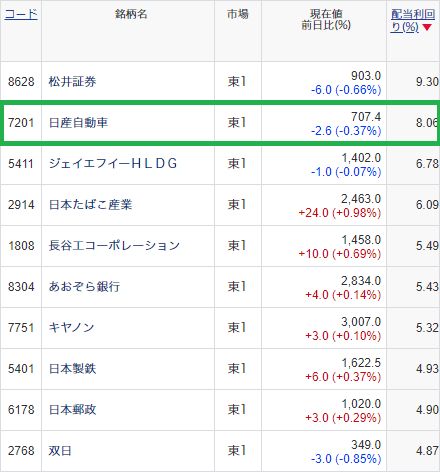This screenshot has width=440, height=472.
Task: Click 東1 market cell in キヤノン row
Action: [x=237, y=328]
